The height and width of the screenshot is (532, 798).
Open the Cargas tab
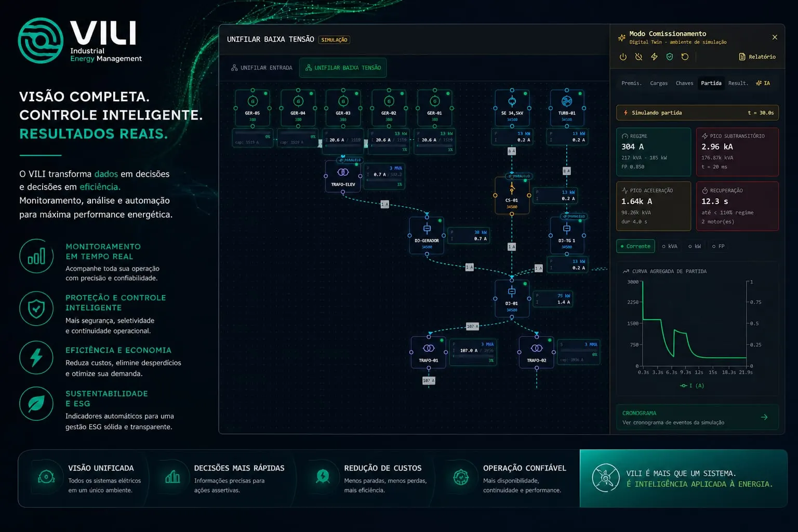tap(659, 83)
